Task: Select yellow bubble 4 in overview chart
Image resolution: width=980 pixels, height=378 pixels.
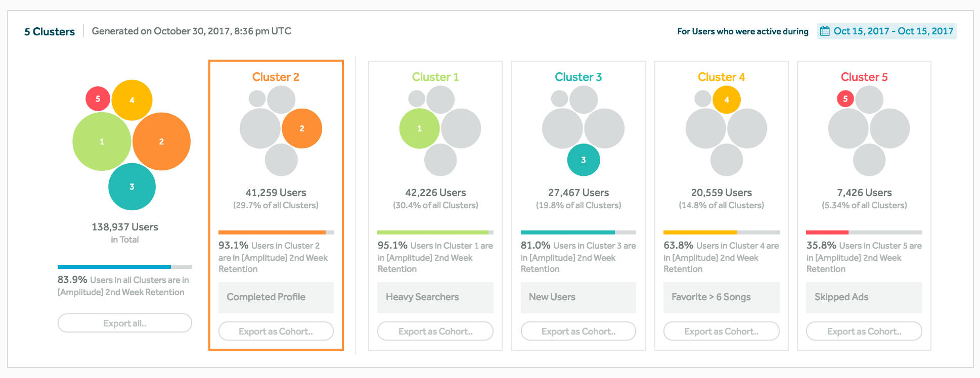Action: click(132, 100)
